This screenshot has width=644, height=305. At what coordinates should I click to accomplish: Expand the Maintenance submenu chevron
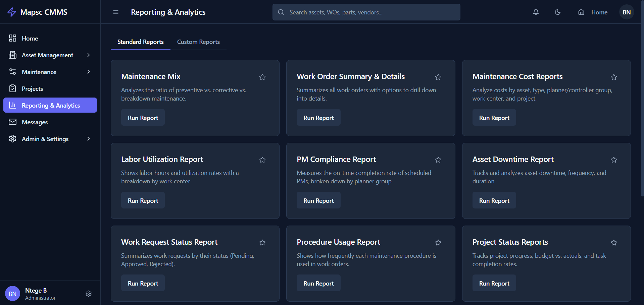point(89,72)
